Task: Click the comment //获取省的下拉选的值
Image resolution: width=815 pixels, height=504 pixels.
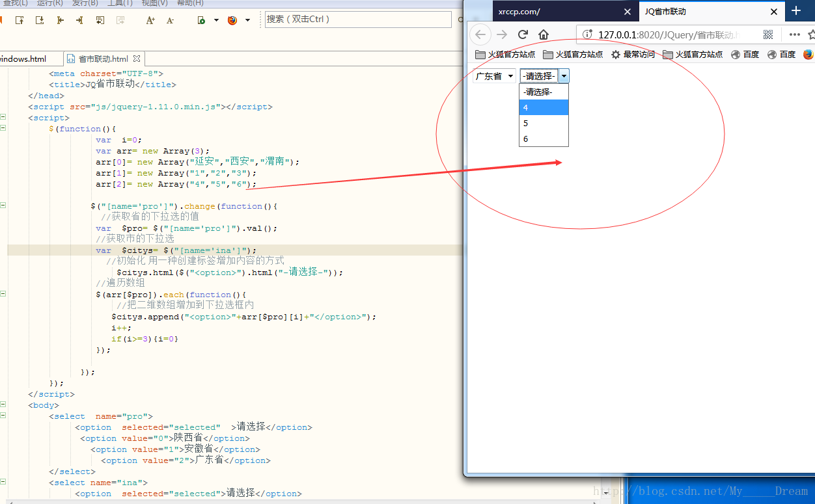Action: pyautogui.click(x=150, y=217)
